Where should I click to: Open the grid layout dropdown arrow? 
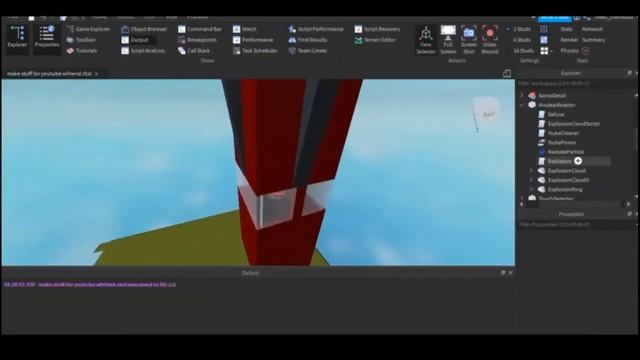[x=551, y=51]
